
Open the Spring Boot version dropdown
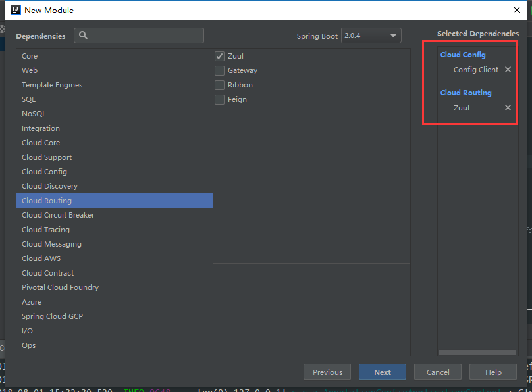click(x=371, y=36)
